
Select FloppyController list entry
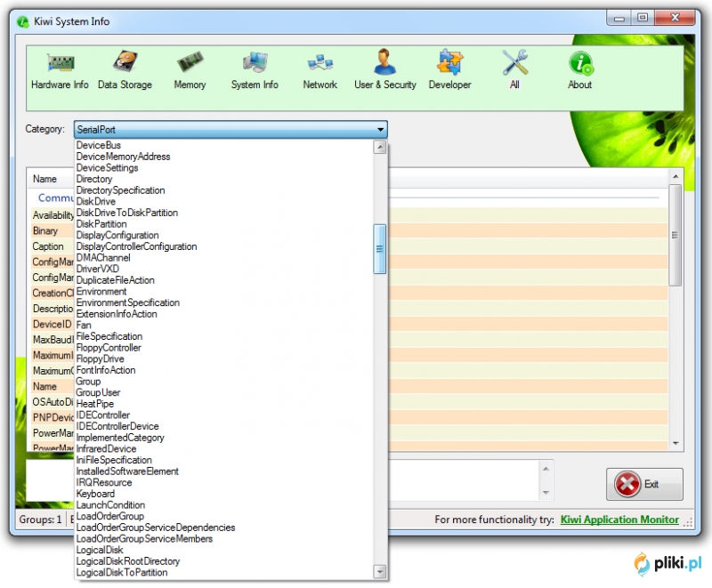pyautogui.click(x=224, y=348)
